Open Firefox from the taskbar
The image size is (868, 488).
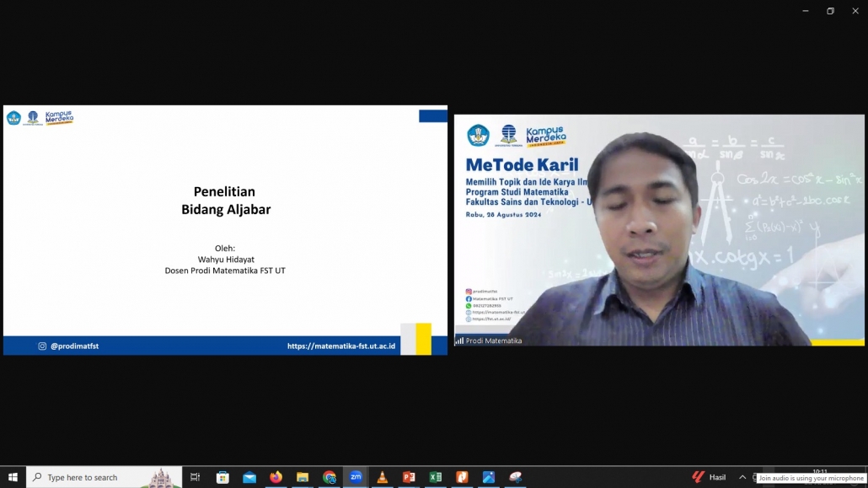(276, 477)
